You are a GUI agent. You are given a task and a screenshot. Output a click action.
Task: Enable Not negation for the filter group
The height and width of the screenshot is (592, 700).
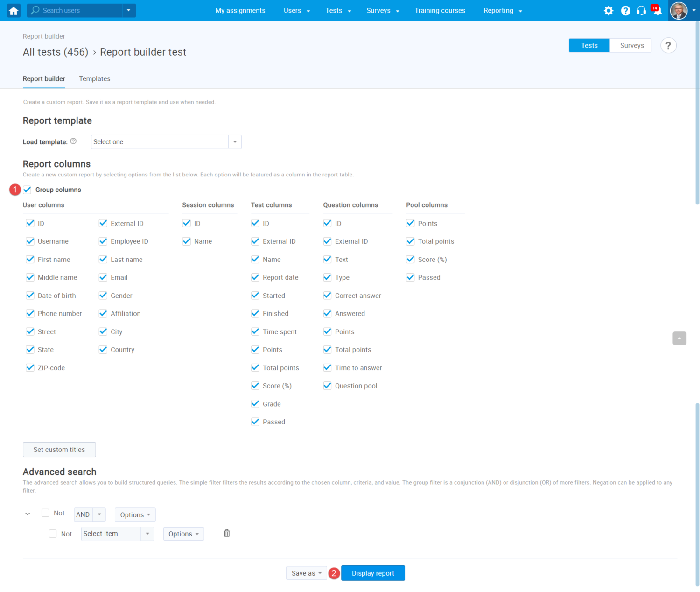(45, 513)
